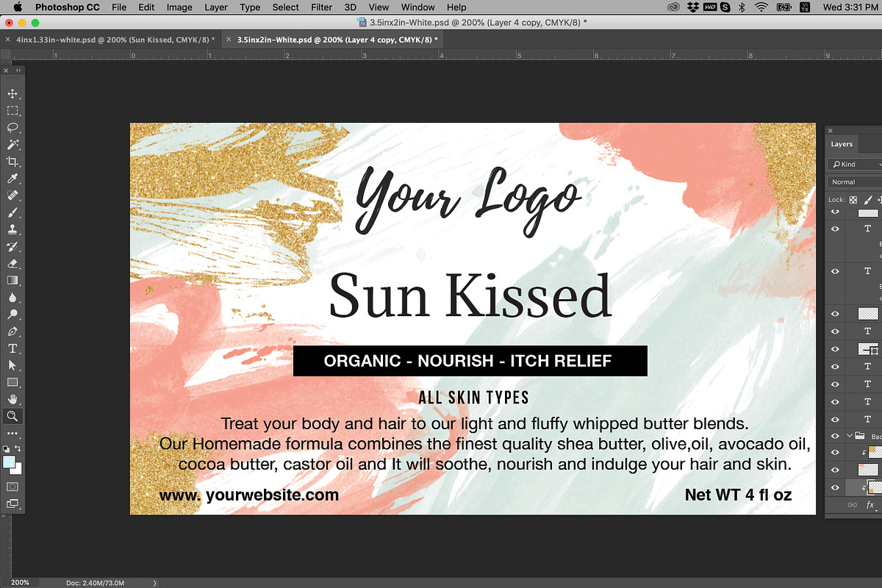
Task: Open the Layer menu
Action: [x=216, y=7]
